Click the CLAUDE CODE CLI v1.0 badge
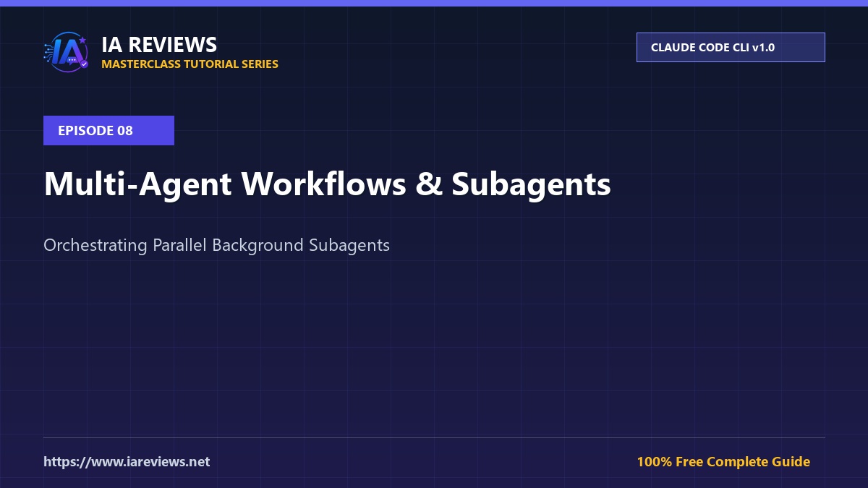The height and width of the screenshot is (488, 868). pos(731,48)
